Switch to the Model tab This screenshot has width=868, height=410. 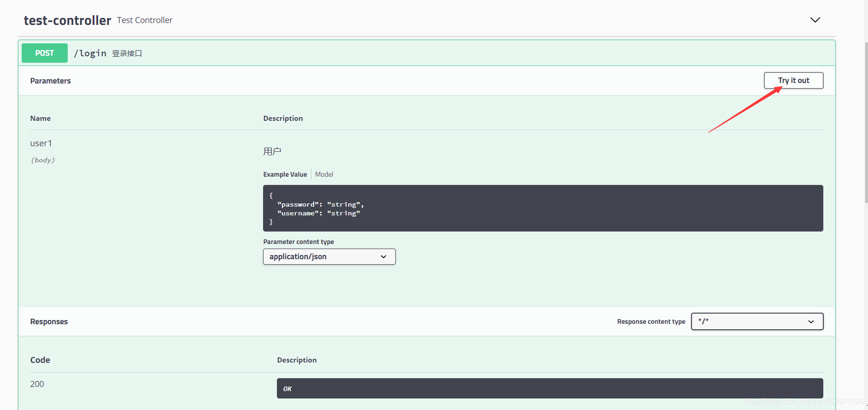(x=324, y=174)
